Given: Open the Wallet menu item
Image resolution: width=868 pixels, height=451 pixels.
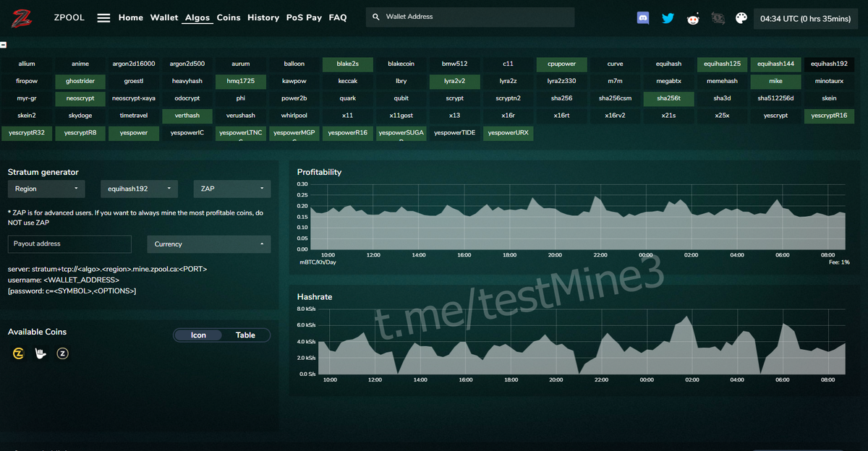Looking at the screenshot, I should [164, 17].
